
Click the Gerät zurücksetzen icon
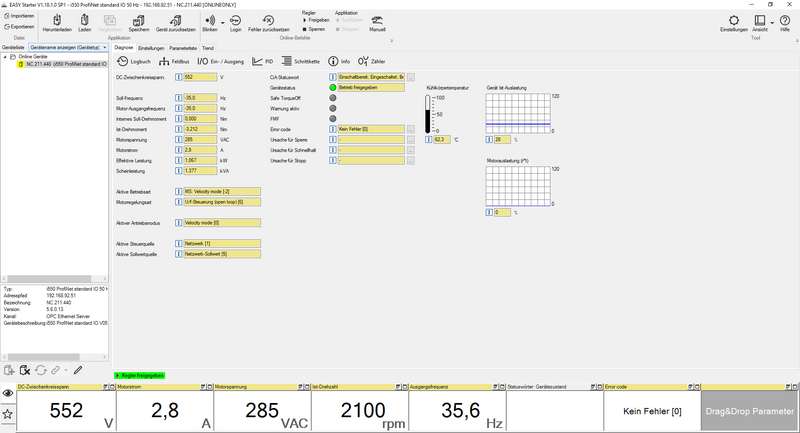[176, 20]
